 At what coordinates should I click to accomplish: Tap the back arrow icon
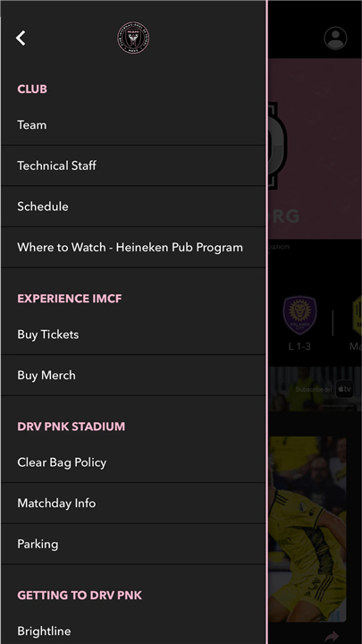pos(21,38)
